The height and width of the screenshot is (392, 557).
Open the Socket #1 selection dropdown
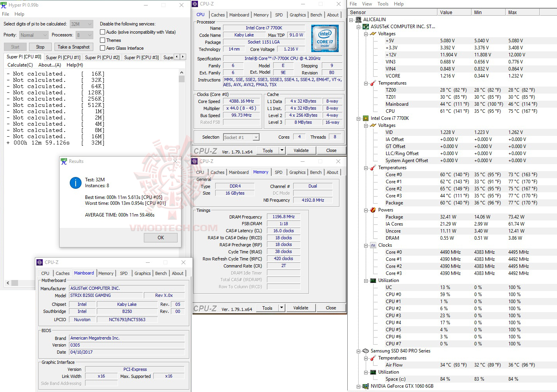241,137
